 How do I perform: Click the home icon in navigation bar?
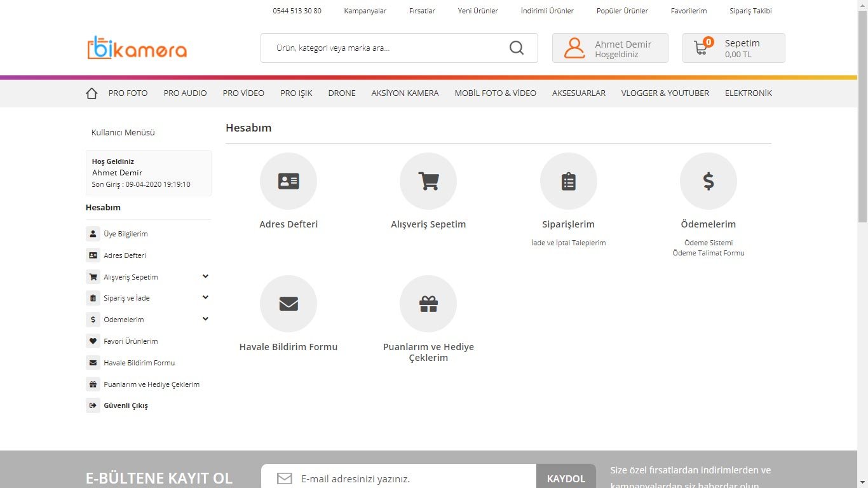pyautogui.click(x=92, y=93)
